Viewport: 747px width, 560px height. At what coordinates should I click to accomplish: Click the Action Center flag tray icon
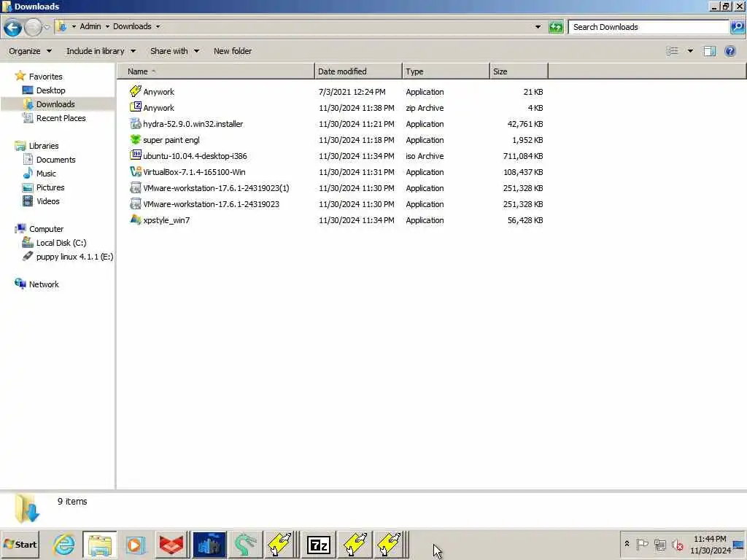tap(642, 544)
